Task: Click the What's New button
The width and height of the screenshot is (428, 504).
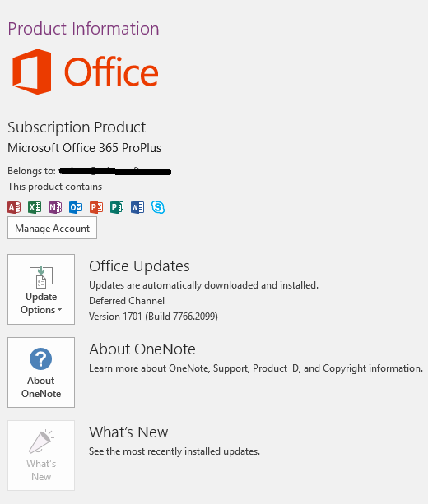Action: [x=41, y=455]
